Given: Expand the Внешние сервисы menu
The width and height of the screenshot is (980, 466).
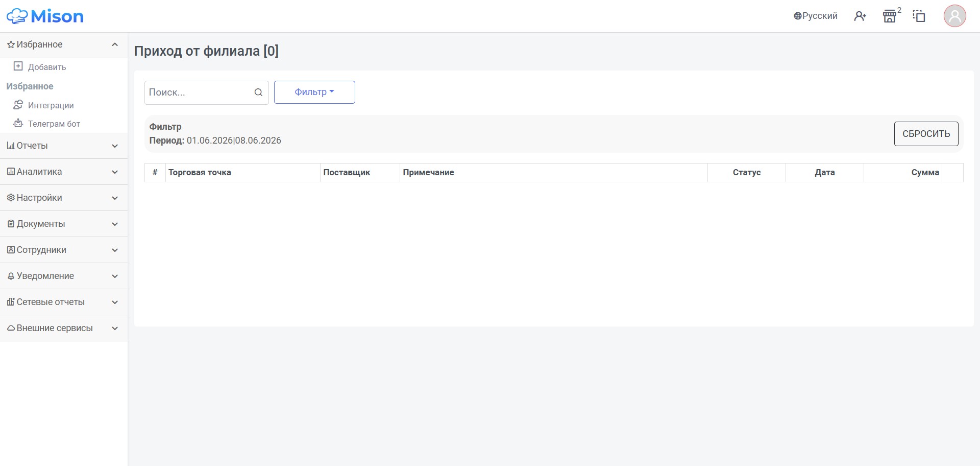Looking at the screenshot, I should 64,328.
